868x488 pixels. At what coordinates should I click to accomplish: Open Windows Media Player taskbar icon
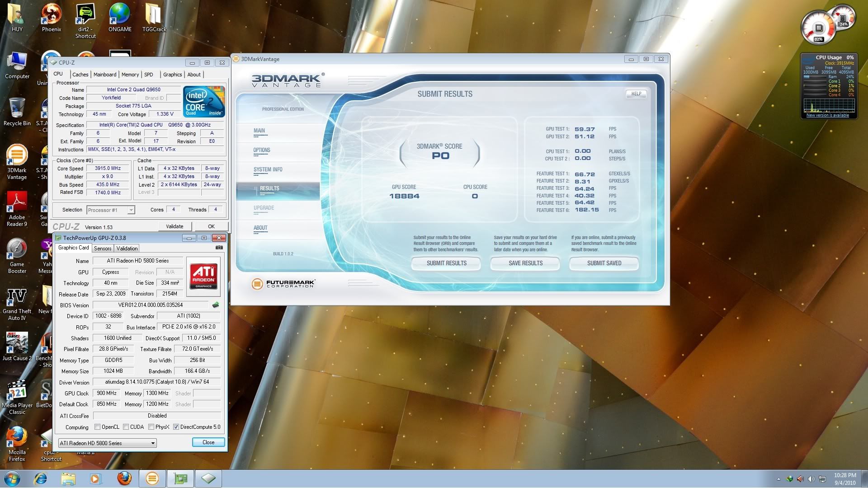(x=96, y=479)
